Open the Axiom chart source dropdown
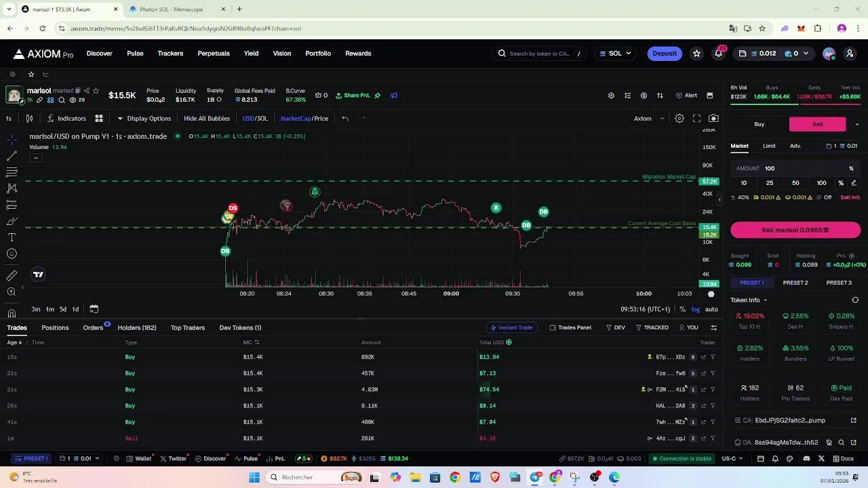This screenshot has width=868, height=488. click(x=649, y=119)
